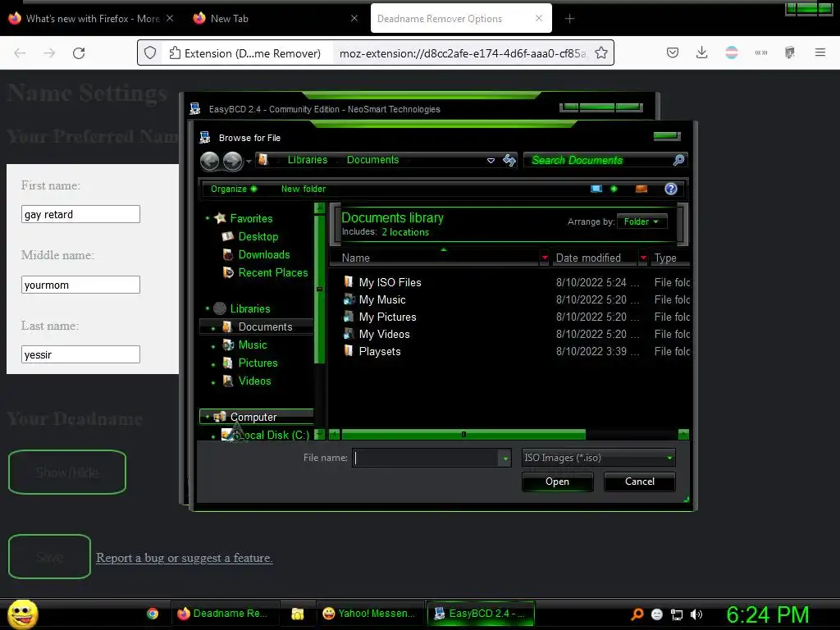Click the change view icon in the toolbar
Screen dimensions: 840x630
[596, 189]
